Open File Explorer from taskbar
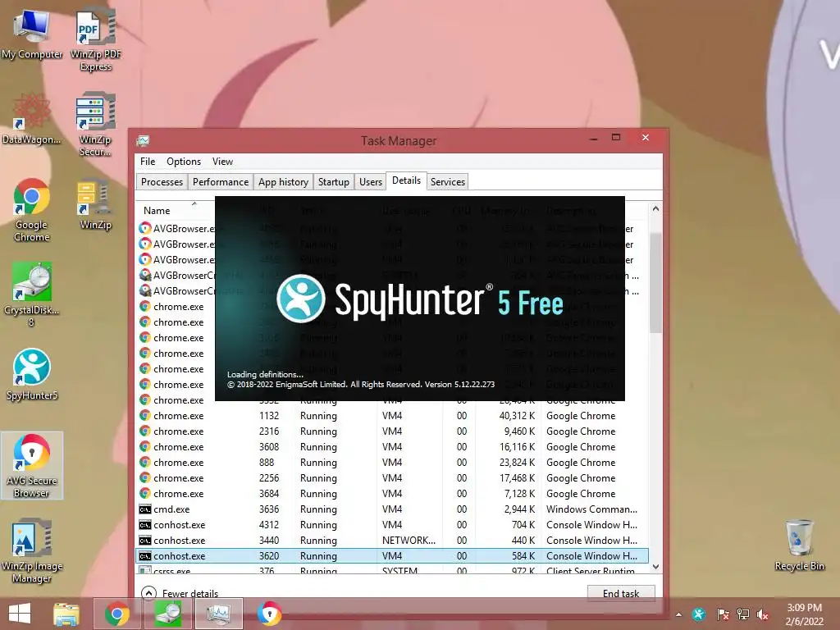Screen dimensions: 840x630 (x=66, y=614)
